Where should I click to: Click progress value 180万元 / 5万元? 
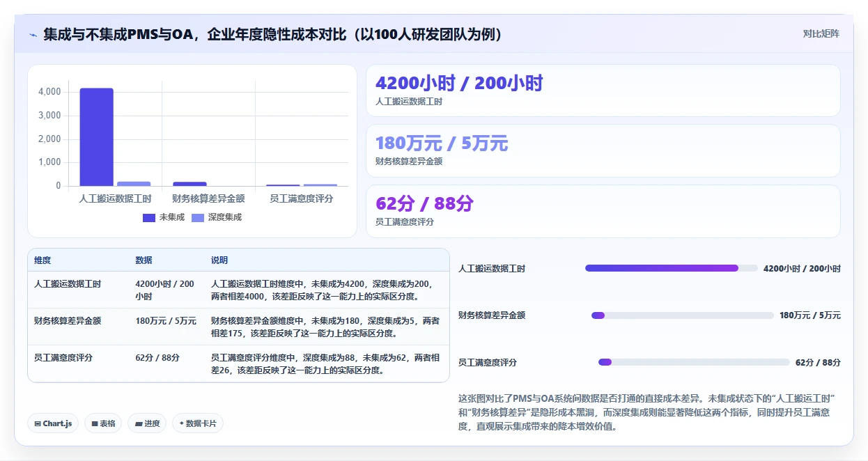[x=810, y=315]
